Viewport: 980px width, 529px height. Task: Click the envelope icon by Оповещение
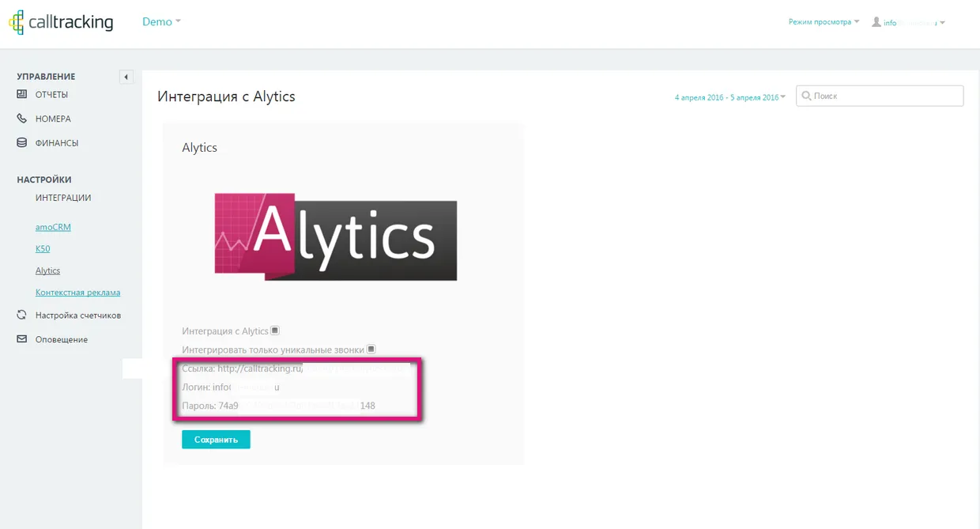(22, 339)
